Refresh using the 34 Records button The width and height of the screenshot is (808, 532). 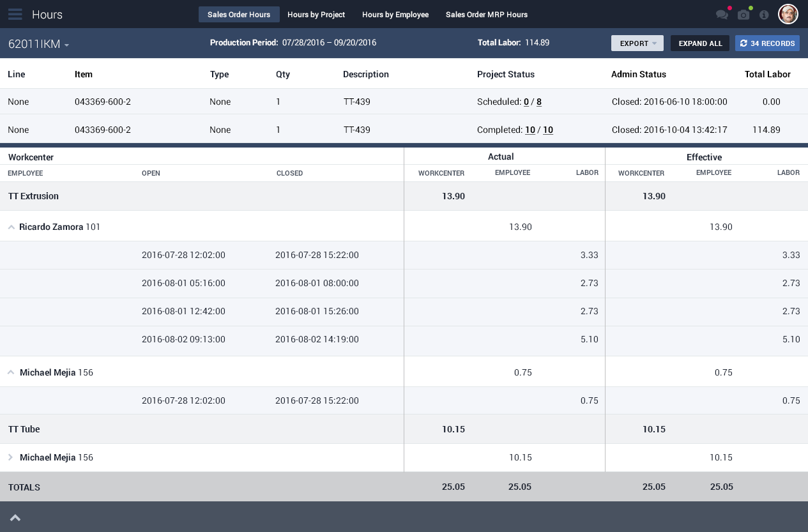coord(767,43)
